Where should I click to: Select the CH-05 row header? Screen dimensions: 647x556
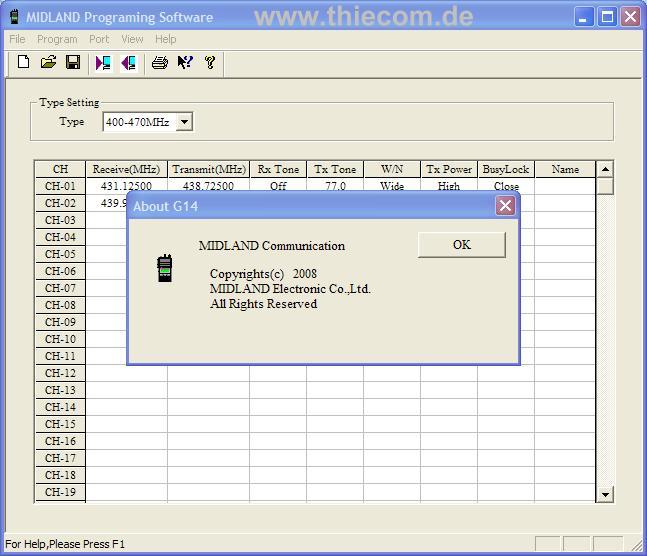coord(60,254)
